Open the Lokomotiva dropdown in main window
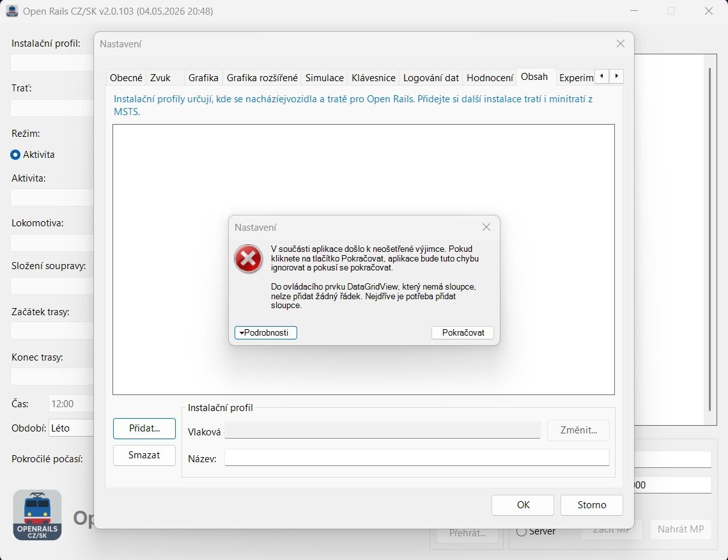The image size is (728, 560). 52,243
